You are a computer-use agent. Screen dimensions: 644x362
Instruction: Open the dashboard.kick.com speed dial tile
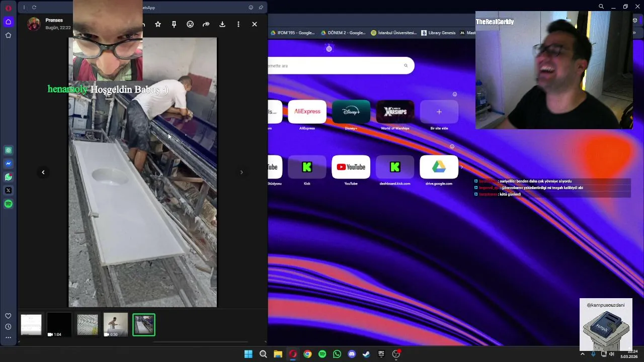pyautogui.click(x=395, y=167)
